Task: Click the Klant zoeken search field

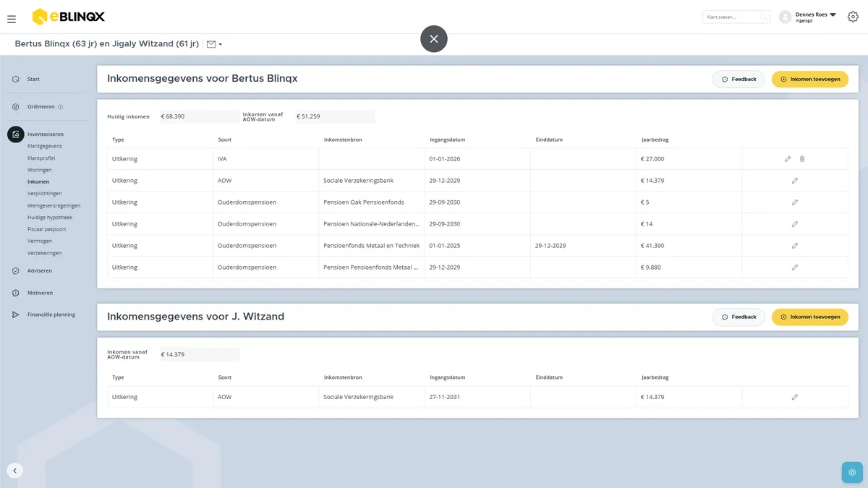Action: [x=736, y=17]
